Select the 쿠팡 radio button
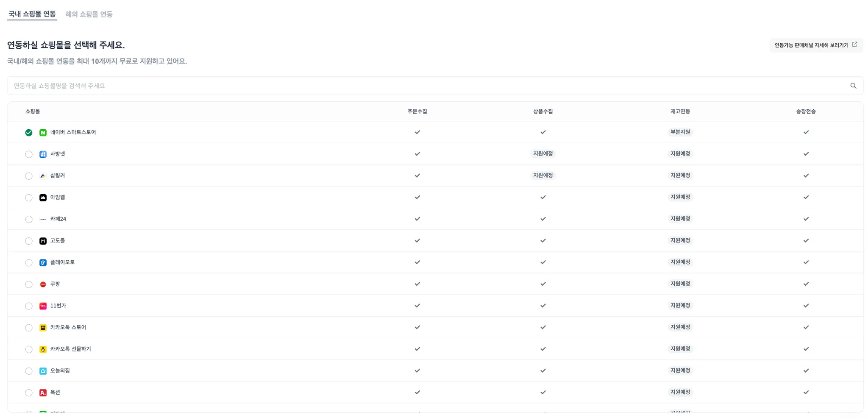 click(x=29, y=284)
